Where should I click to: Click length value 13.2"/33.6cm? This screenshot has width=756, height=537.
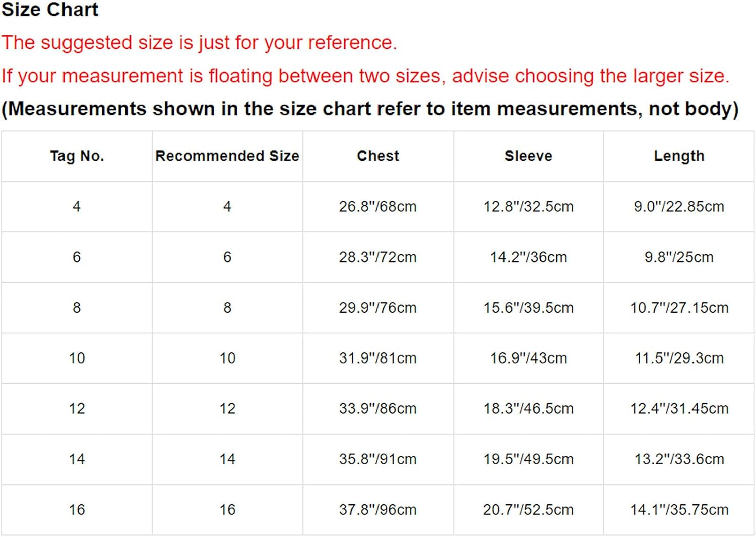click(x=679, y=459)
